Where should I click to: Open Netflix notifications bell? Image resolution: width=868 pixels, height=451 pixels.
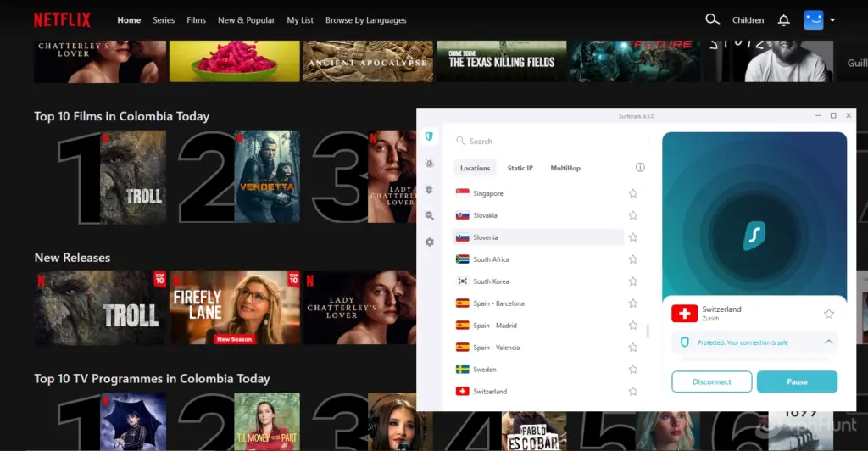(783, 20)
